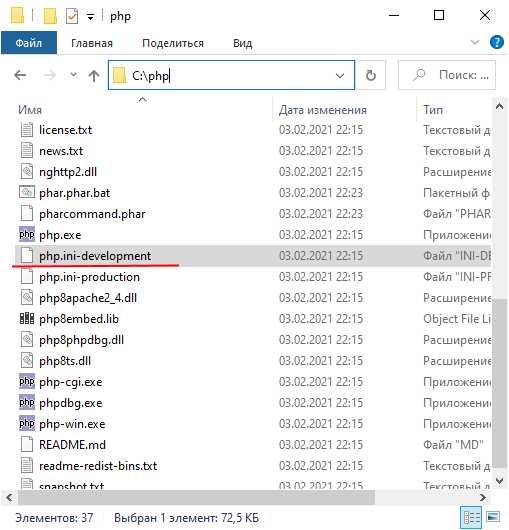Go back with the left arrow button
Screen dimensions: 509x530
tap(20, 75)
